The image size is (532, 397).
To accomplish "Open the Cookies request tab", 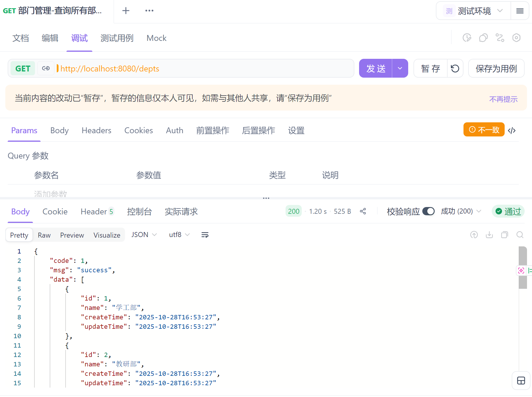I will pos(139,130).
